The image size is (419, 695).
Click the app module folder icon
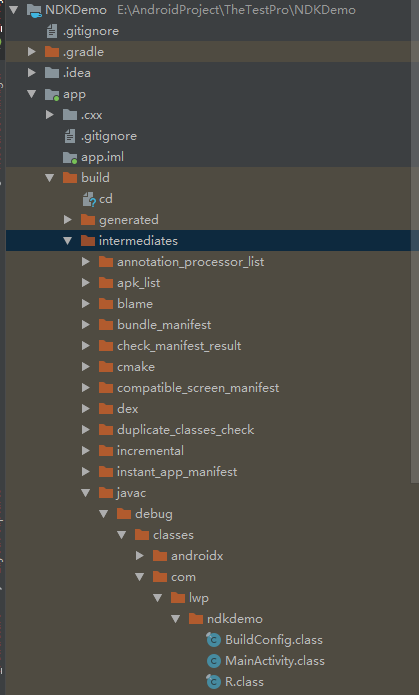point(52,94)
